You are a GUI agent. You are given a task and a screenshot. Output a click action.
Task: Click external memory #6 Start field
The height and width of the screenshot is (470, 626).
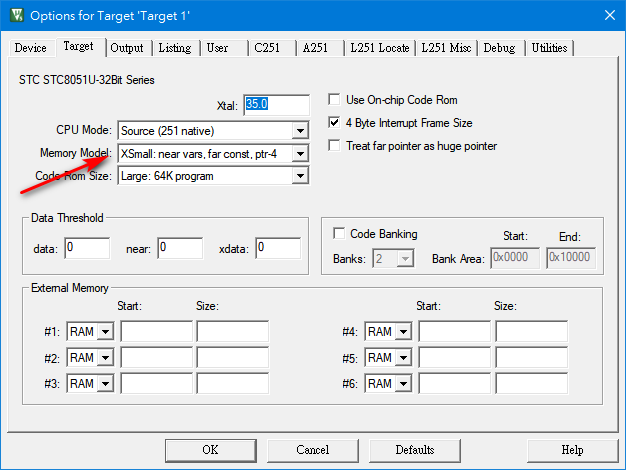click(455, 383)
